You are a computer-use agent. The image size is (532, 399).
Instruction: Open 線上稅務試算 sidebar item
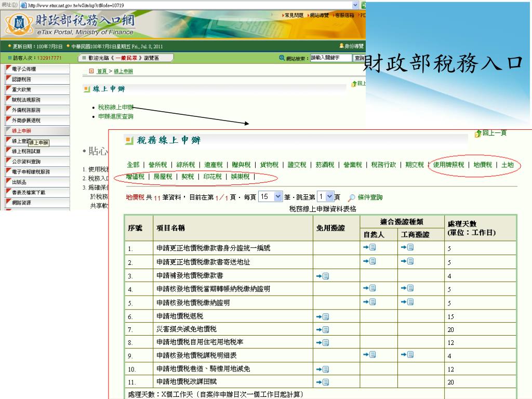click(x=37, y=151)
